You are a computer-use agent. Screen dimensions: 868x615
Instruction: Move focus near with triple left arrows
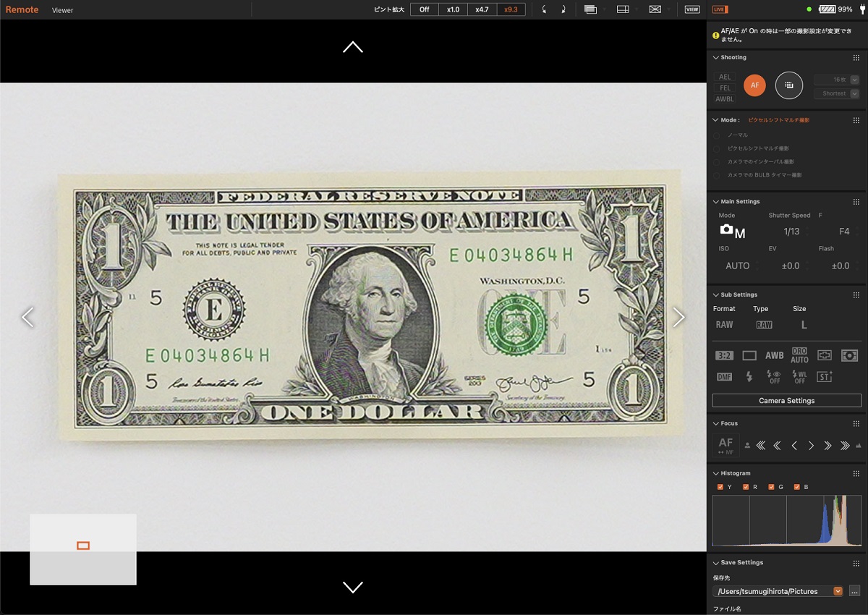[761, 446]
